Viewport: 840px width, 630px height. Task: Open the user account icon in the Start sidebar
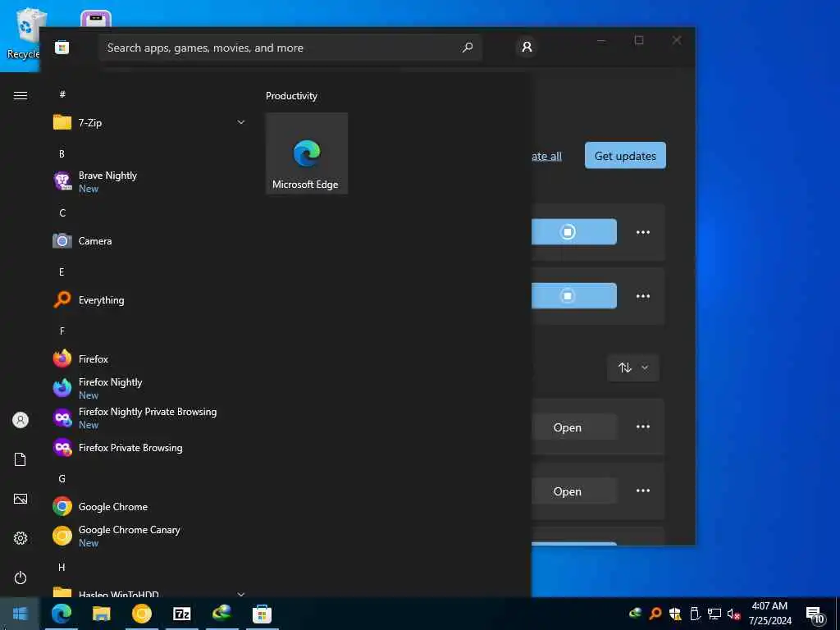21,420
